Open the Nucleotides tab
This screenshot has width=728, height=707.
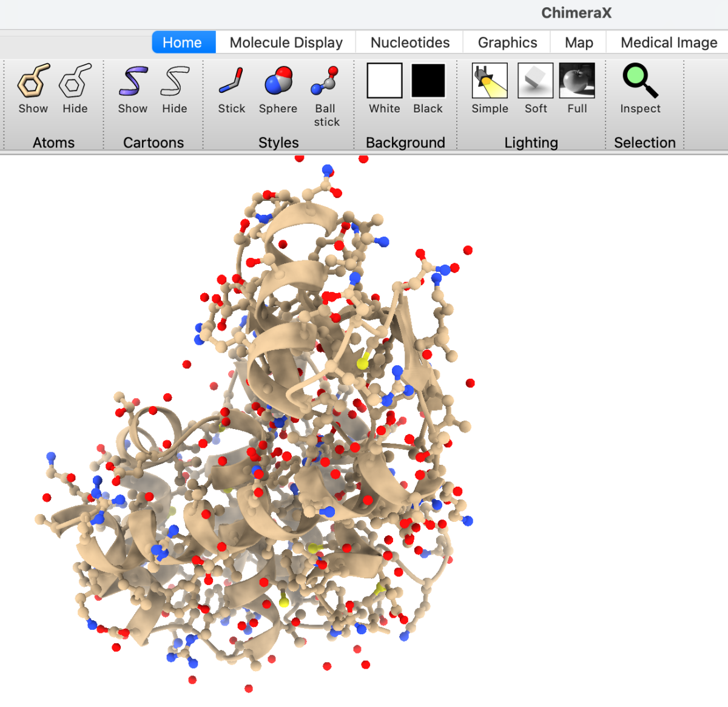[410, 42]
